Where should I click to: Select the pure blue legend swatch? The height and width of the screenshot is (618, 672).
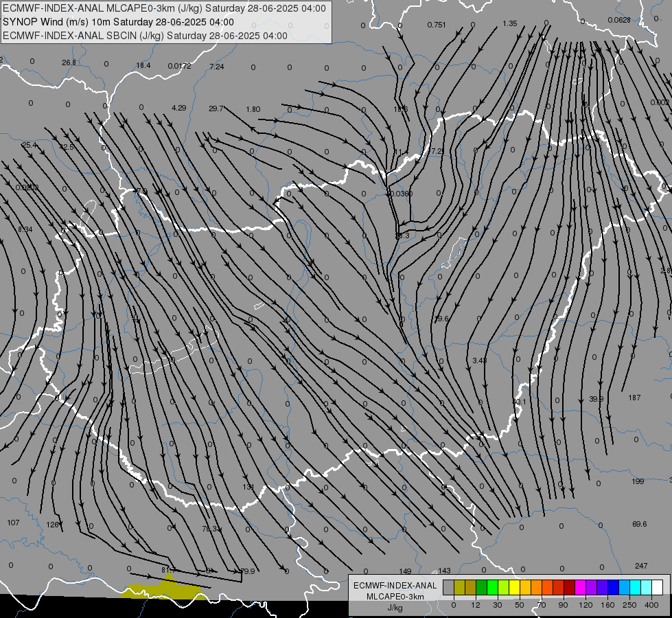click(613, 587)
